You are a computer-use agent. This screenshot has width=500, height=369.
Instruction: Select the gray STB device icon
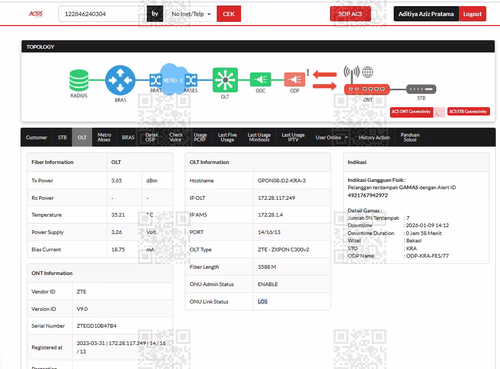pyautogui.click(x=421, y=89)
